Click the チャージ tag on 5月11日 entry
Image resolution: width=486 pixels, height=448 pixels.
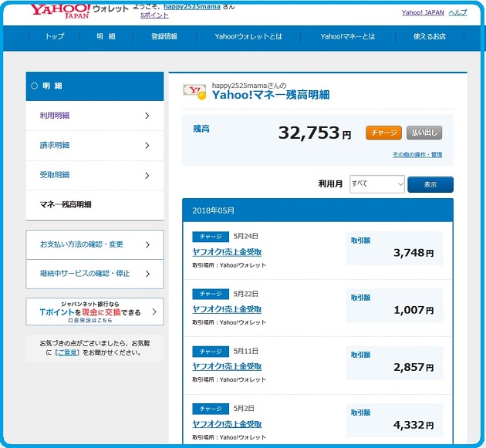[211, 352]
